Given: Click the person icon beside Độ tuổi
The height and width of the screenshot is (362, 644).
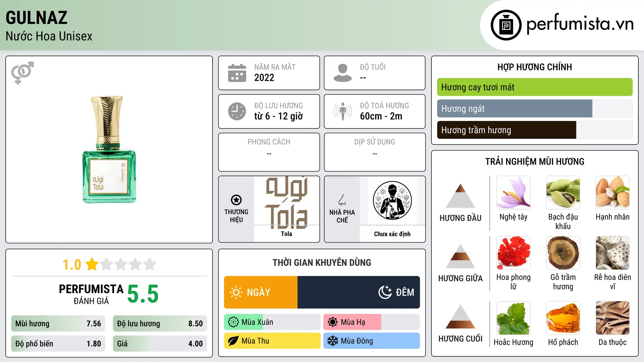Looking at the screenshot, I should pyautogui.click(x=343, y=73).
